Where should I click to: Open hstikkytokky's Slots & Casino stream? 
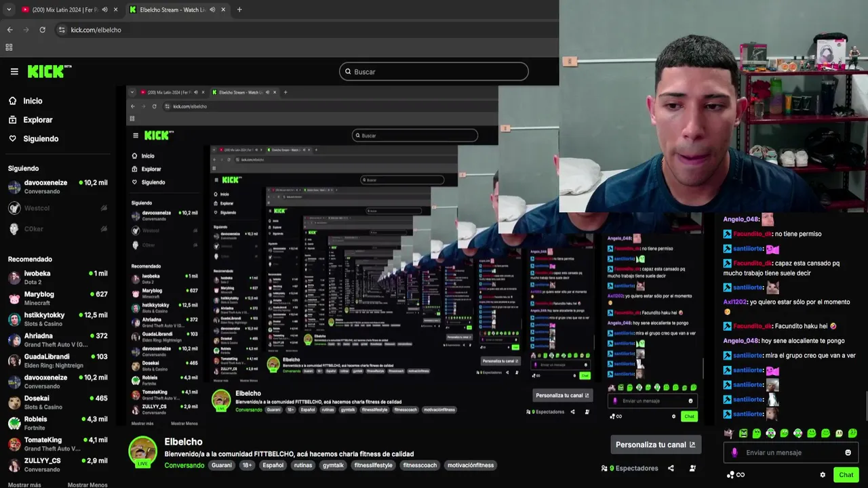pos(58,319)
